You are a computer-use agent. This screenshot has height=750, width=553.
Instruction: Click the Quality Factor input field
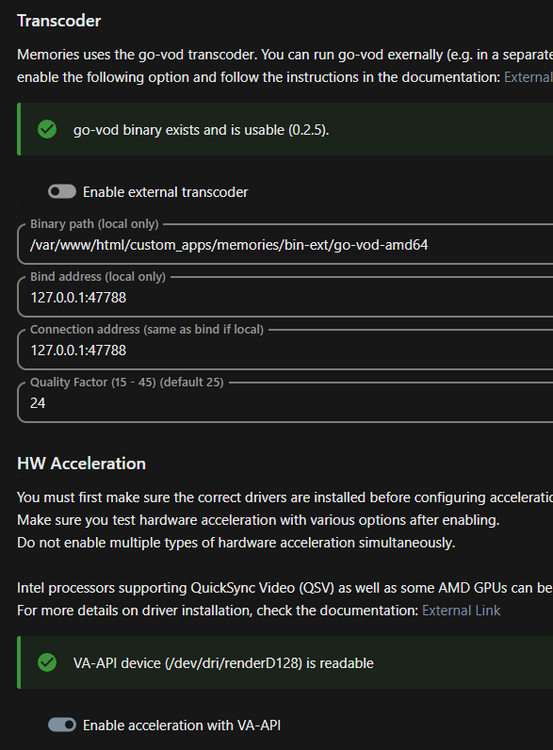tap(285, 403)
